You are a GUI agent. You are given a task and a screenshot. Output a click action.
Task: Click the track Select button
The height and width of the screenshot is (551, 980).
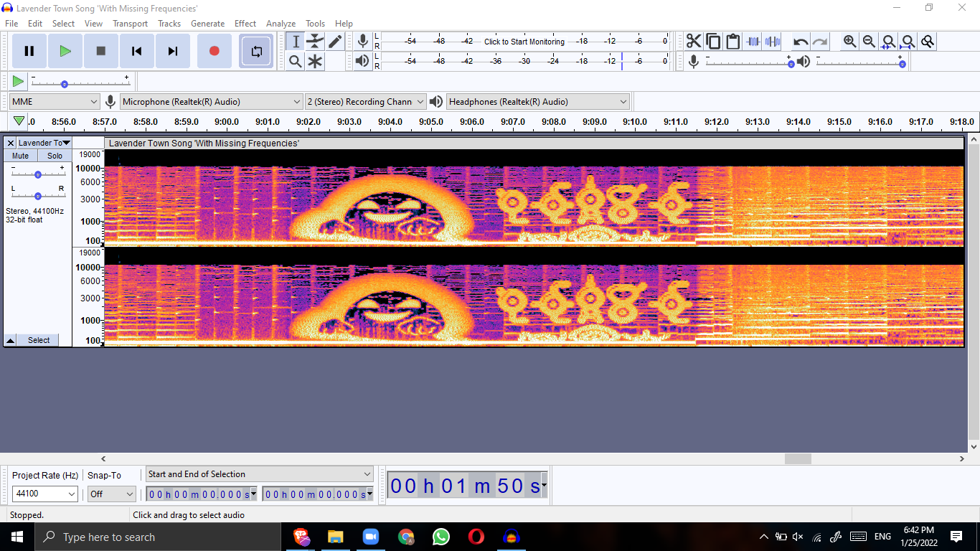coord(39,340)
